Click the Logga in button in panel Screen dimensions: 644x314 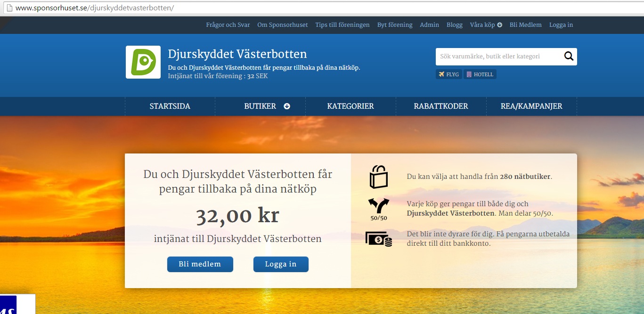pyautogui.click(x=281, y=264)
